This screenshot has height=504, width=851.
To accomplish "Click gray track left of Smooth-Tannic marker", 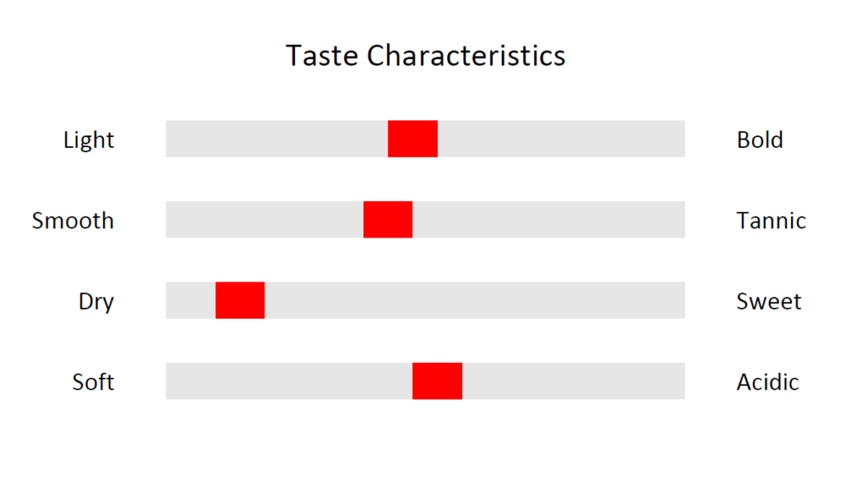I will pyautogui.click(x=264, y=220).
